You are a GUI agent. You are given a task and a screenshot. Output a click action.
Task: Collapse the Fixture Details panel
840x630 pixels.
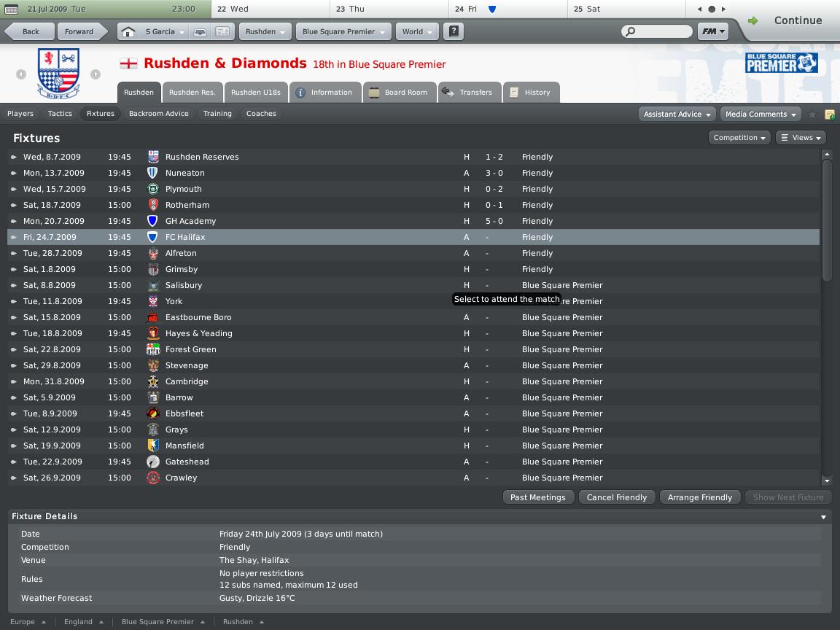823,517
